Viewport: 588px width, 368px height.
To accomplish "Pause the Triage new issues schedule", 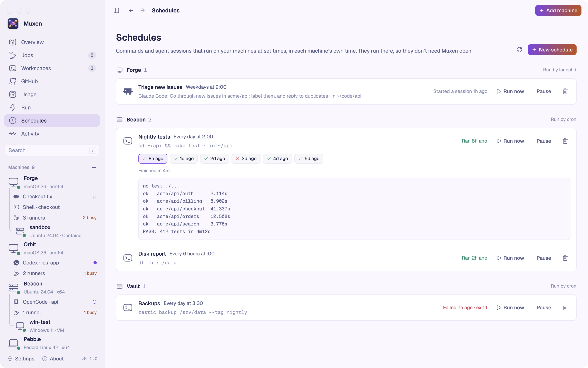I will [544, 91].
